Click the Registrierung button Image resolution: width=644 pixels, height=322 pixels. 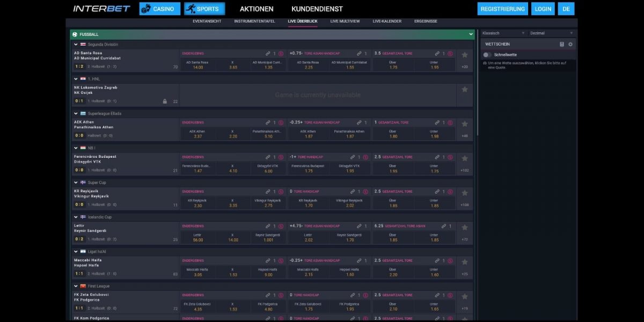503,9
